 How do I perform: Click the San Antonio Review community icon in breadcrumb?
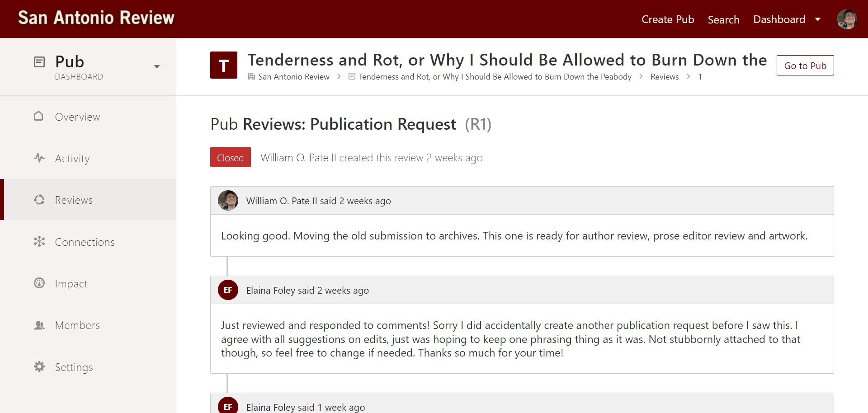(251, 76)
